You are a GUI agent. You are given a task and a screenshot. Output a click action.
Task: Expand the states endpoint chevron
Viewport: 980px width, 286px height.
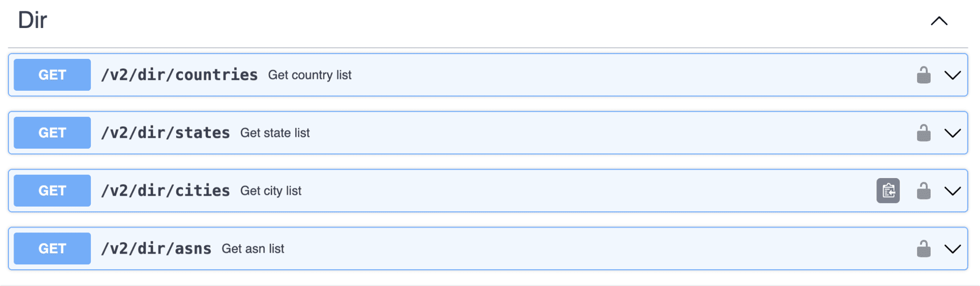pyautogui.click(x=953, y=133)
